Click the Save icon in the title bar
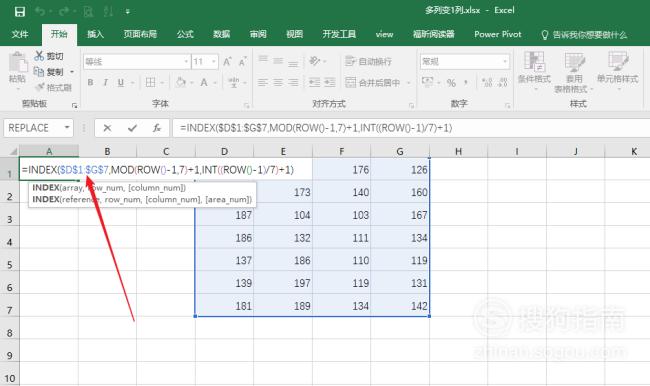This screenshot has width=650, height=386. pos(19,12)
